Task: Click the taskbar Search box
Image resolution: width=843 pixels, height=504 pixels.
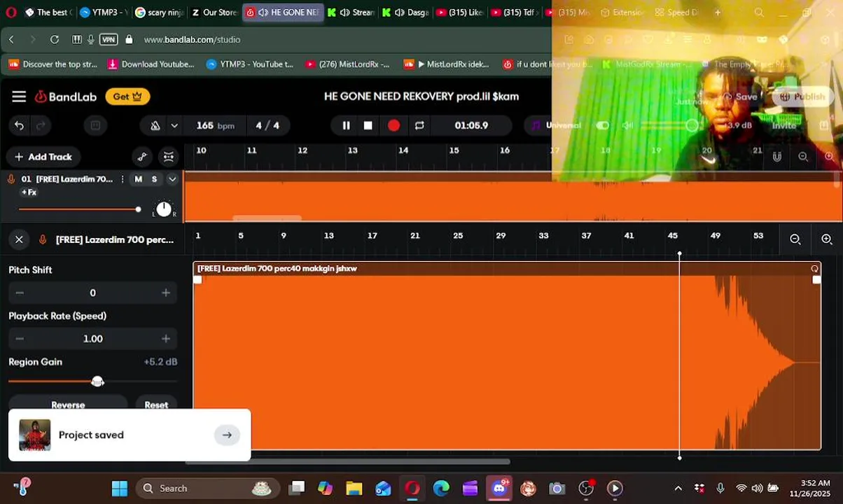Action: coord(208,489)
